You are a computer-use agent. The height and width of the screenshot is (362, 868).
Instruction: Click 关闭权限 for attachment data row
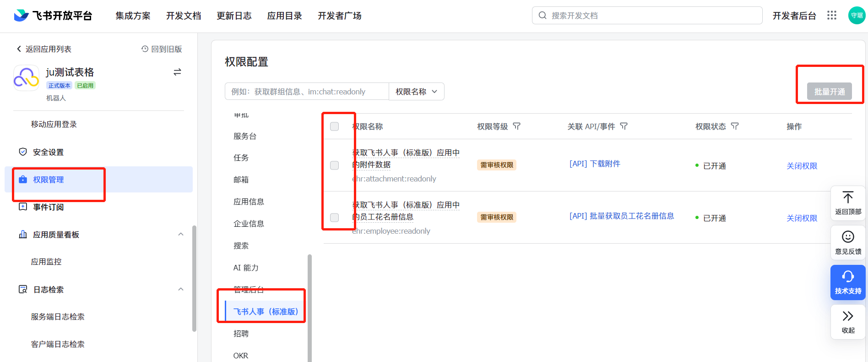click(x=802, y=166)
